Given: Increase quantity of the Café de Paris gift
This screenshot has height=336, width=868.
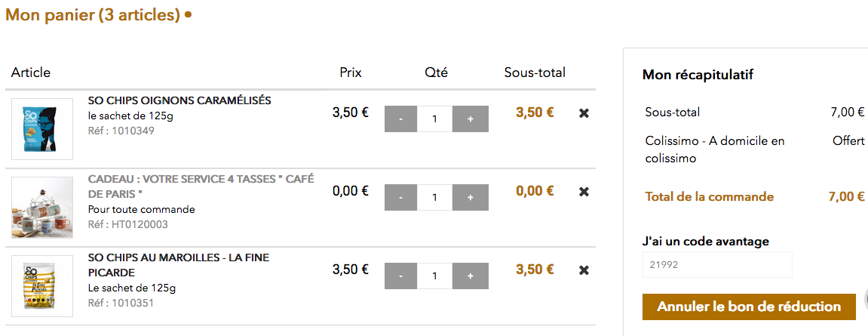Looking at the screenshot, I should pyautogui.click(x=471, y=198).
